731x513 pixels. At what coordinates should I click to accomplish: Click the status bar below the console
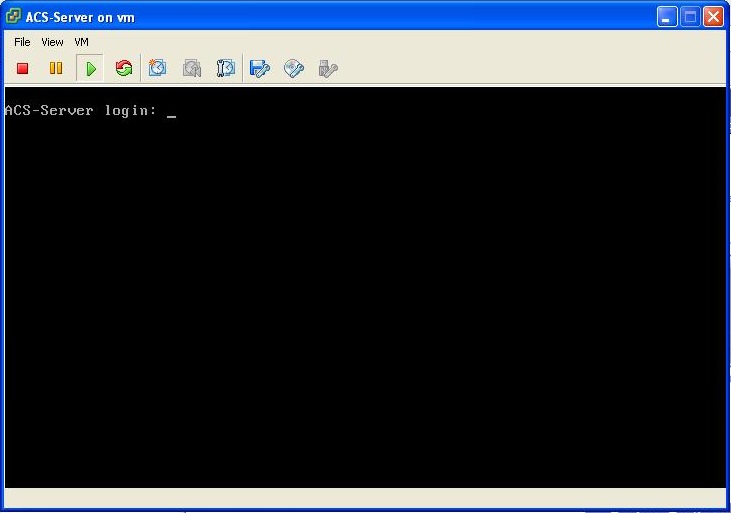coord(365,498)
